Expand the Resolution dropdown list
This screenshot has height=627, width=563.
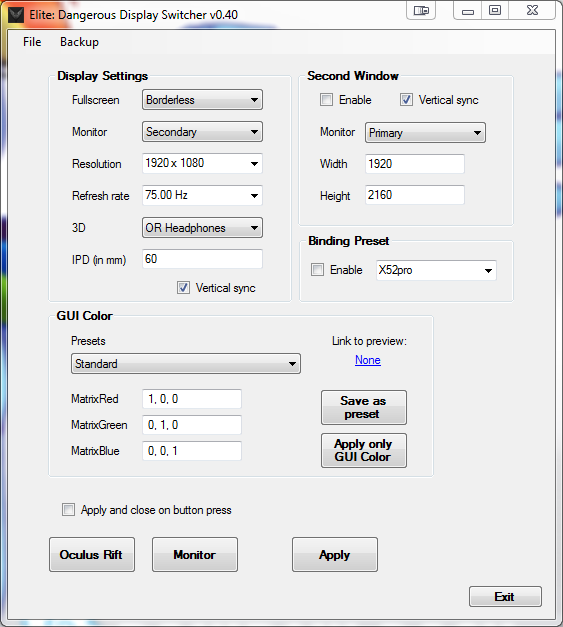[202, 163]
